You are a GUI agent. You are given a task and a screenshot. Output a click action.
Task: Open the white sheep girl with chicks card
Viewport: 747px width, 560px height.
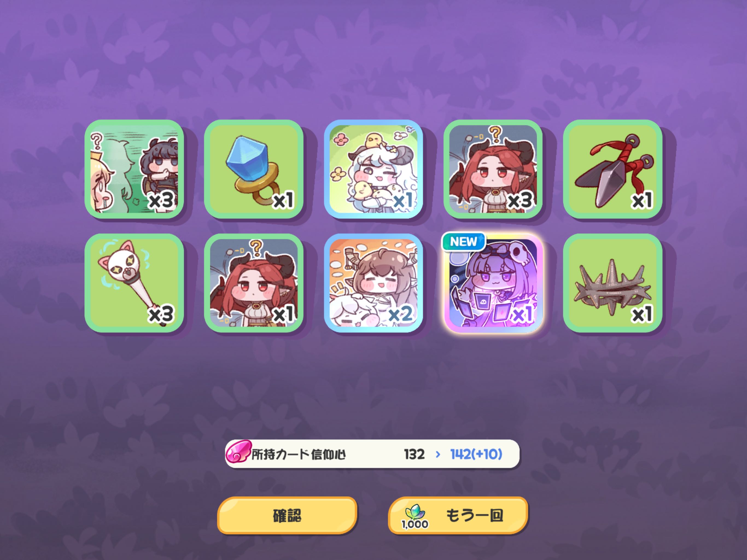point(373,169)
